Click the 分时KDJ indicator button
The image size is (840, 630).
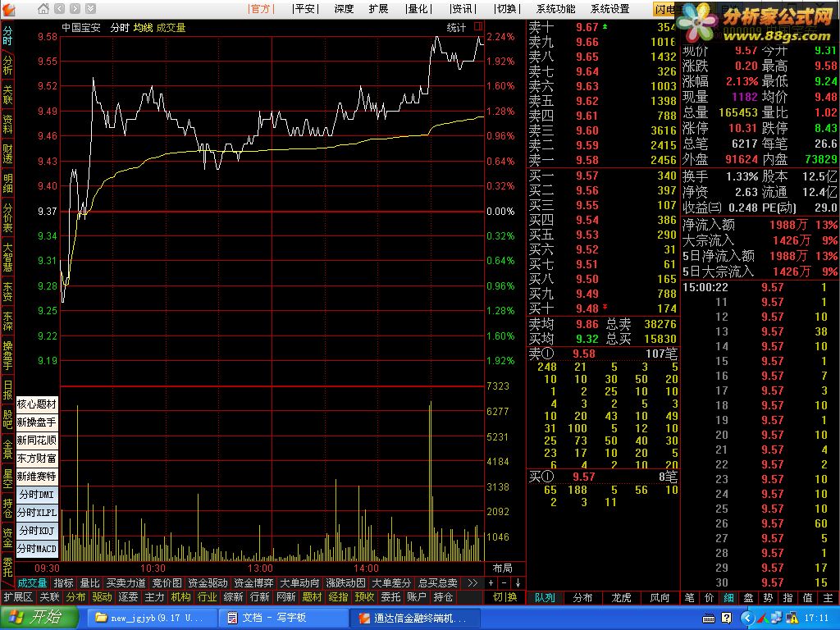pos(36,531)
